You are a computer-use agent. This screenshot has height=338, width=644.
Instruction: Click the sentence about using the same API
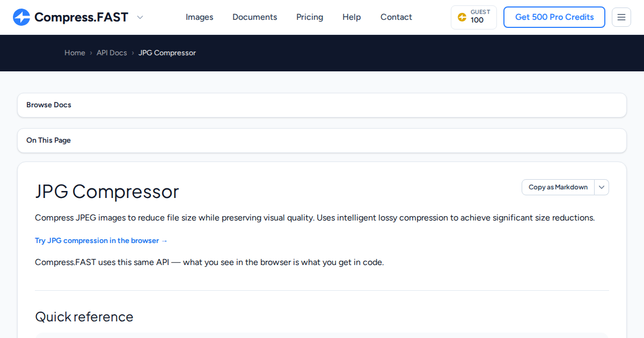(209, 262)
